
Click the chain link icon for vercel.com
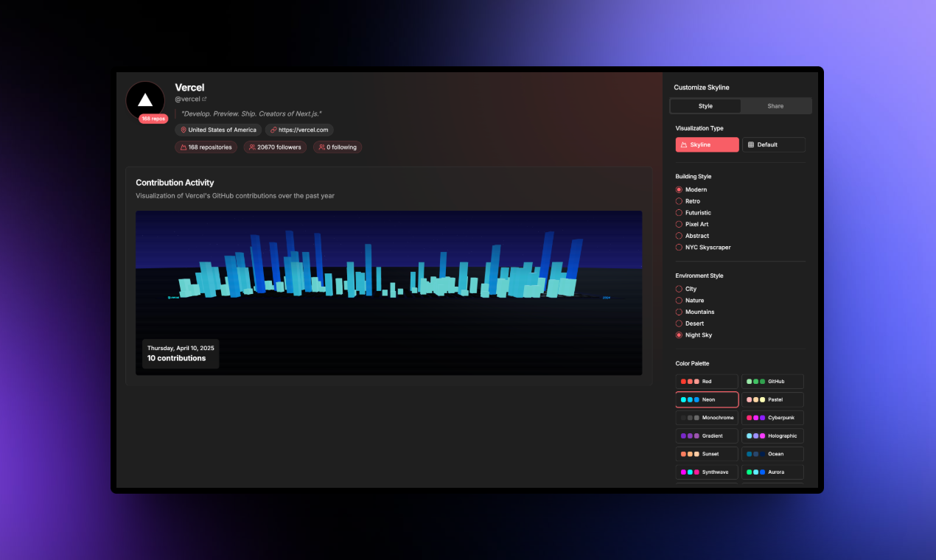[x=273, y=130]
